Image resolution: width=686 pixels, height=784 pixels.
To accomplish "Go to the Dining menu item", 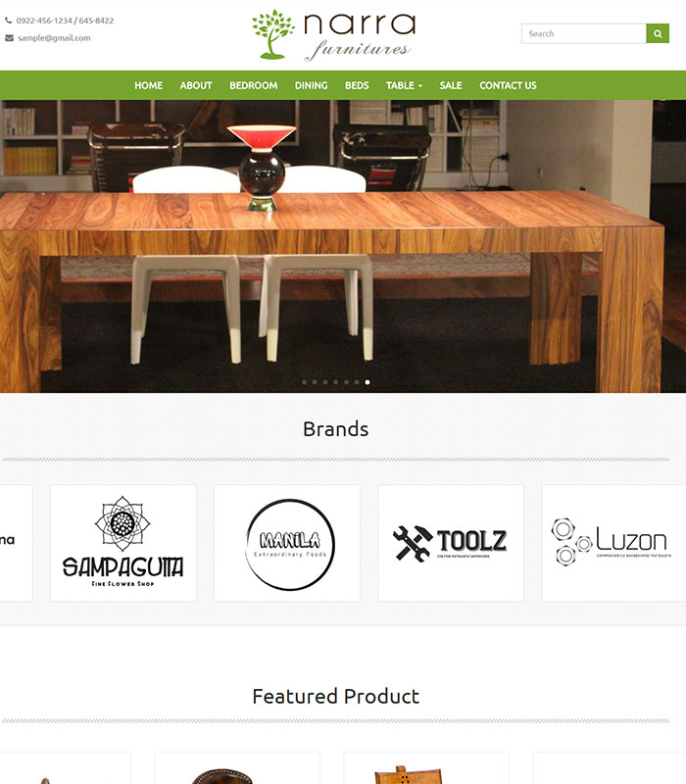I will pyautogui.click(x=311, y=85).
